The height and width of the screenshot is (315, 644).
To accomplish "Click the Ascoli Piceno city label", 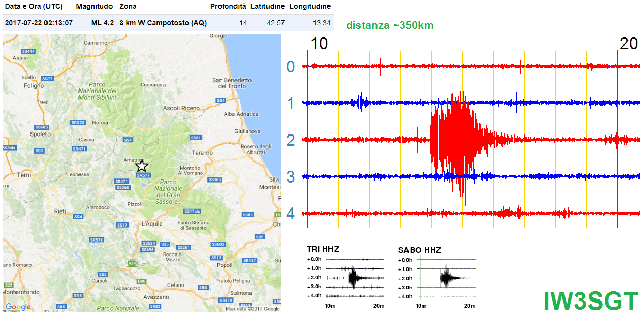I will click(181, 108).
